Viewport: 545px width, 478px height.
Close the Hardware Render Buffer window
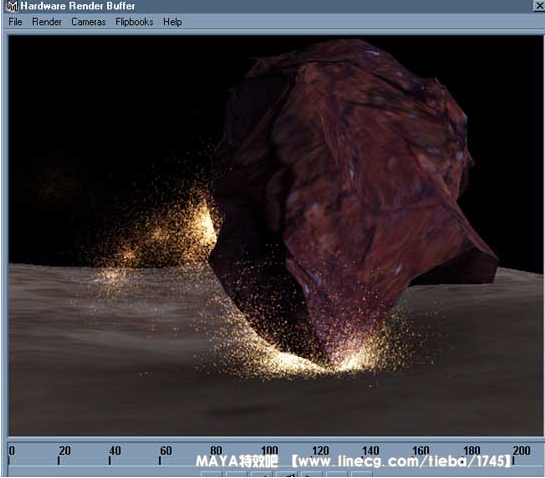point(539,6)
